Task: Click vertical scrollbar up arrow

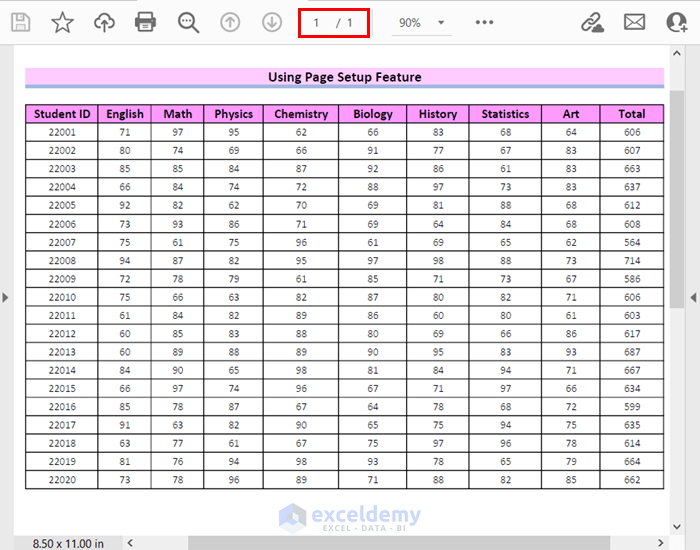Action: [x=677, y=54]
